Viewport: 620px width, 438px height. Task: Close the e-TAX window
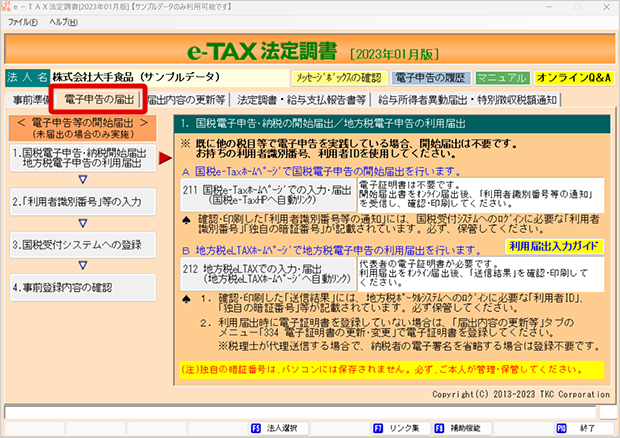[607, 7]
